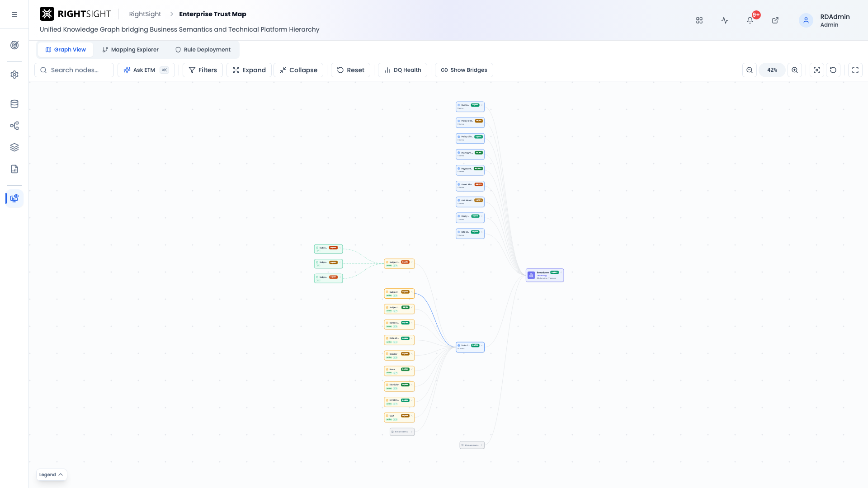The height and width of the screenshot is (488, 868).
Task: Switch to the Rule Deployment tab
Action: 203,50
